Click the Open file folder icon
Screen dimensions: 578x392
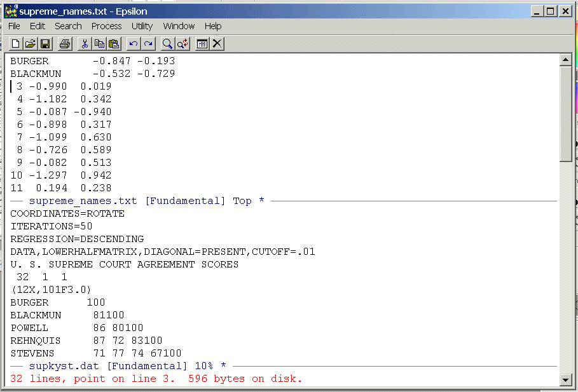tap(30, 44)
